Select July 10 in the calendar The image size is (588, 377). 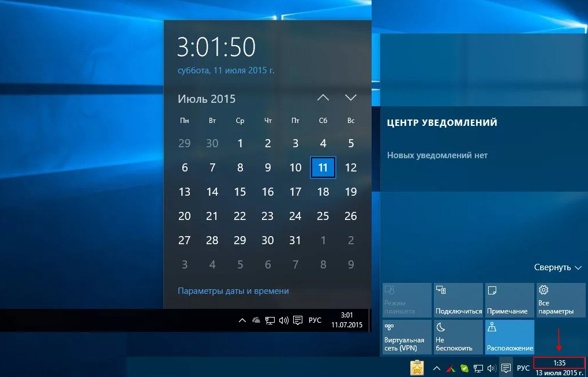(x=295, y=167)
